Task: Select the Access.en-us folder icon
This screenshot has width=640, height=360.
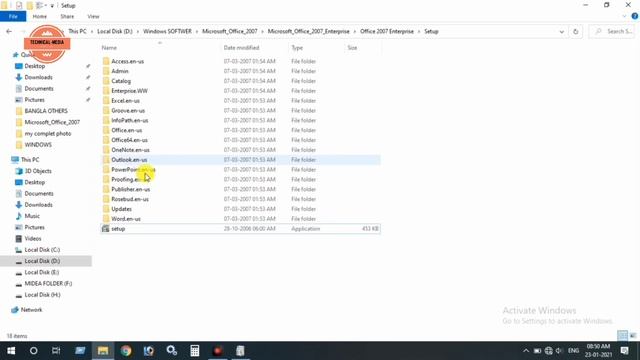Action: click(x=106, y=61)
